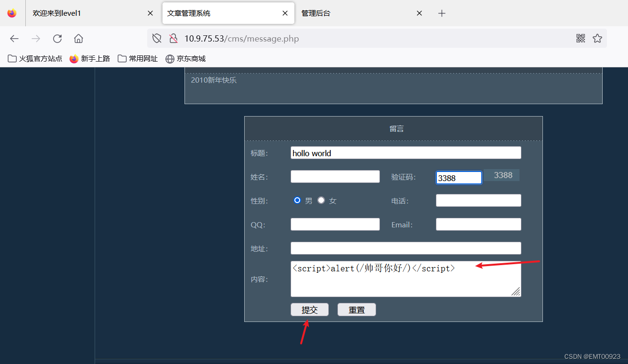
Task: Click the 2010新年快乐 message text
Action: pos(214,80)
